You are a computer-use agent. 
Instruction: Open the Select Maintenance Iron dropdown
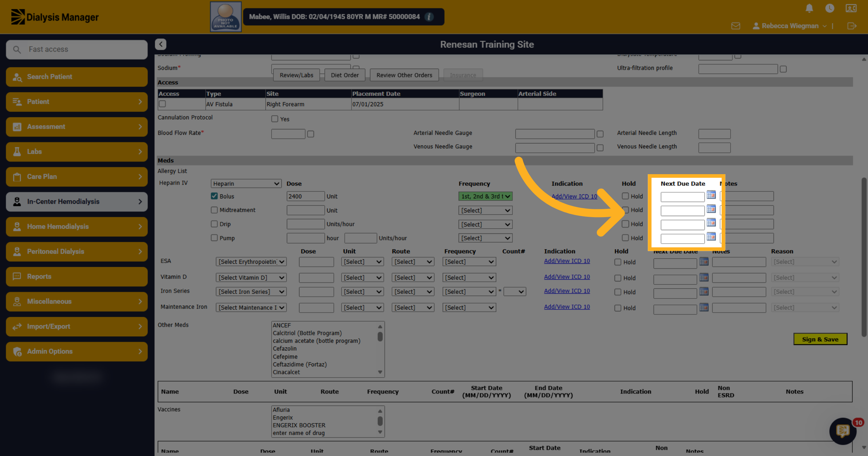pos(251,307)
